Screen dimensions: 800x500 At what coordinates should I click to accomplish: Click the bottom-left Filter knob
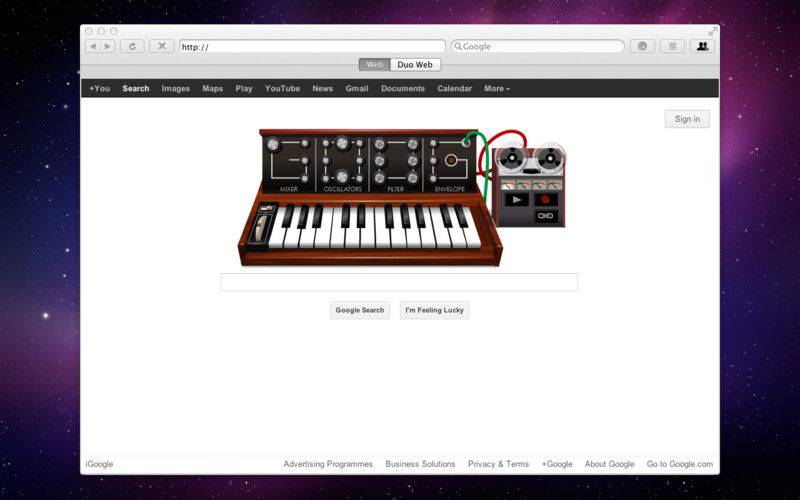coord(380,178)
